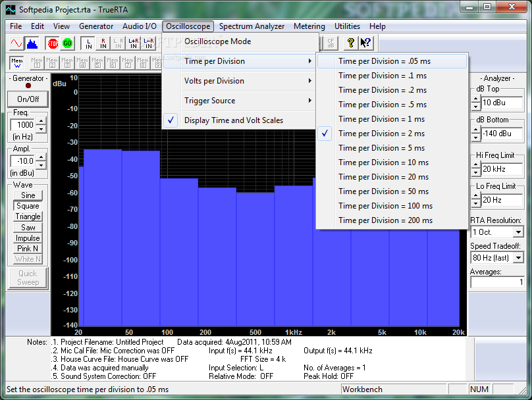
Task: Select the White N noise type
Action: pos(28,259)
